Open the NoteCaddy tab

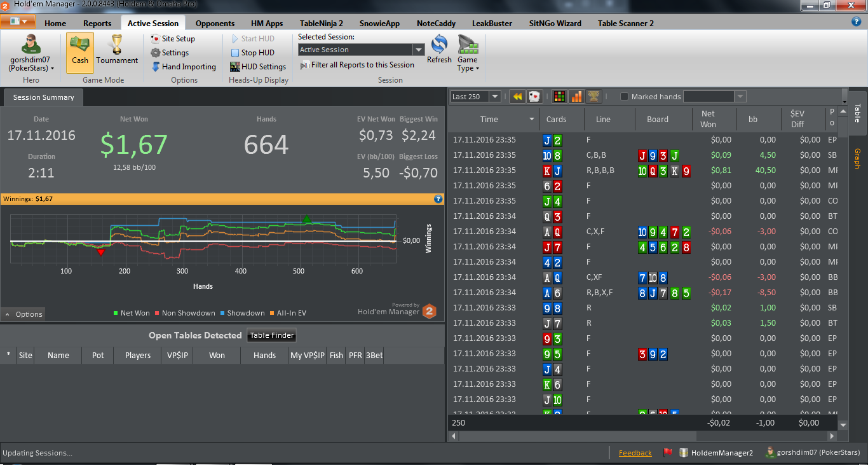[x=436, y=24]
